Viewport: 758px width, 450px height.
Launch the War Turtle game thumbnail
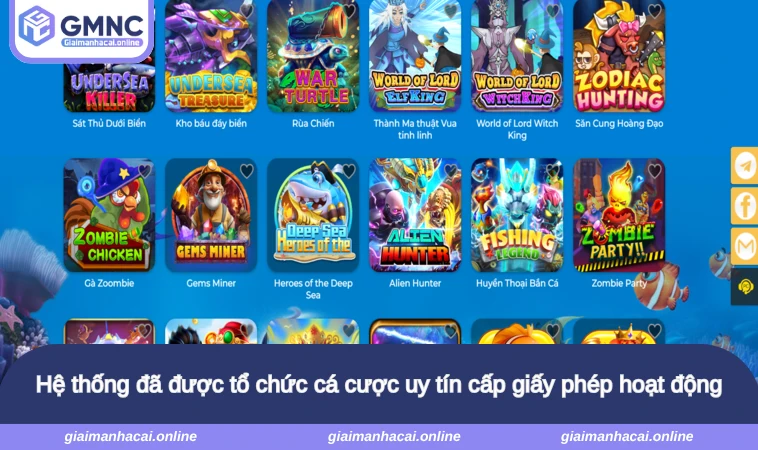313,55
